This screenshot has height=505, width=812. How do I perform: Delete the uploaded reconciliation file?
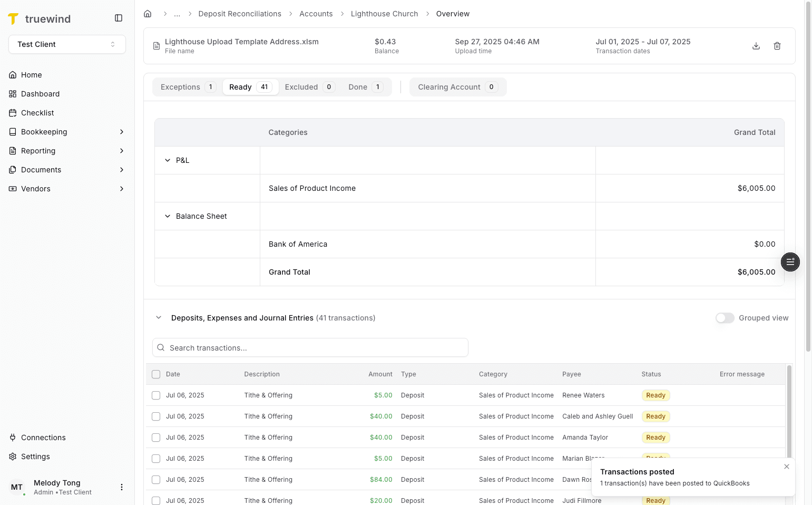coord(777,46)
